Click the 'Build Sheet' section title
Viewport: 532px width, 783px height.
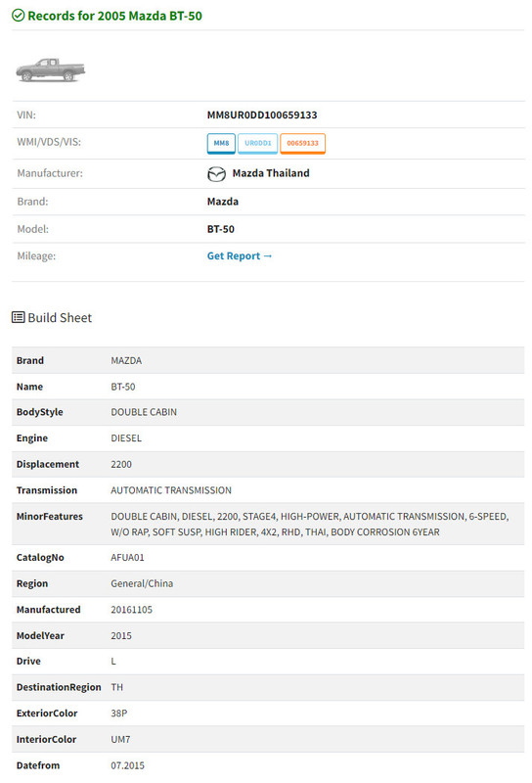click(60, 318)
